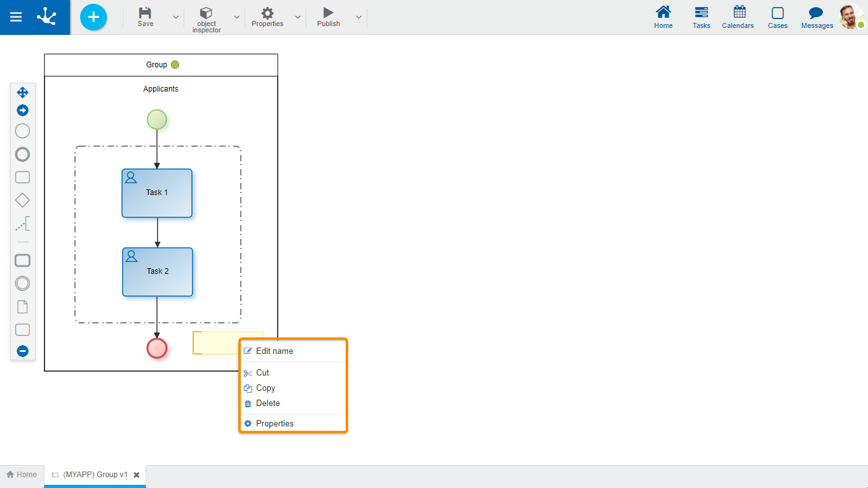Collapse the palette with the minus button
This screenshot has width=868, height=488.
pos(22,351)
